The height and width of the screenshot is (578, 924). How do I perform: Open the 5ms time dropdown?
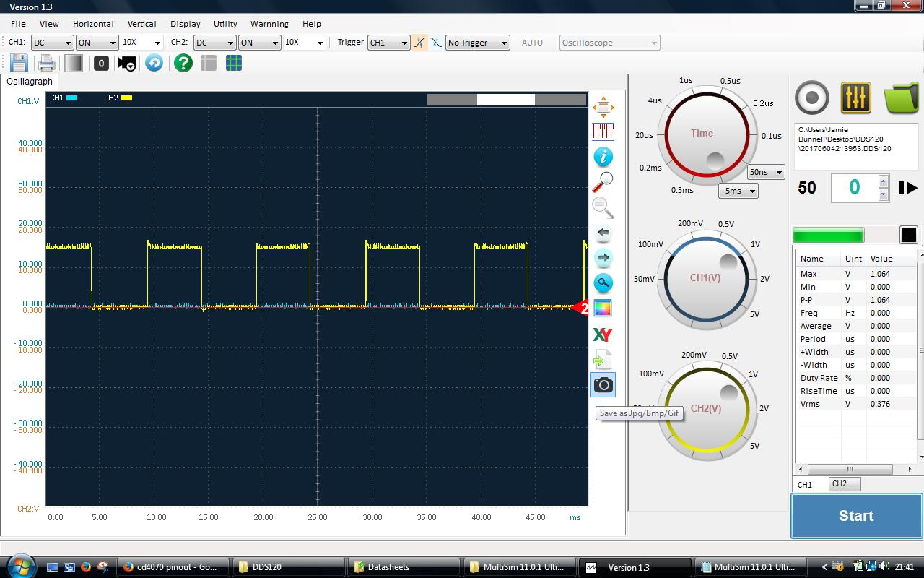(738, 191)
